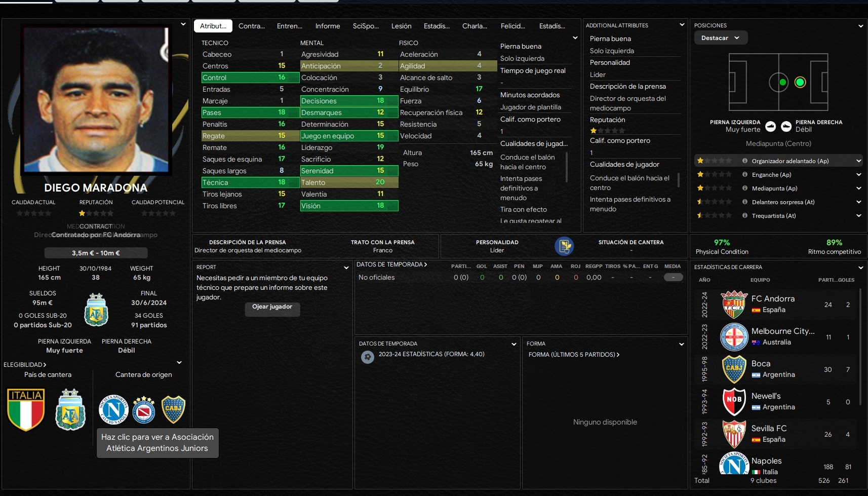Image resolution: width=868 pixels, height=496 pixels.
Task: Click the Pierna Derecha boot icon
Action: 786,126
